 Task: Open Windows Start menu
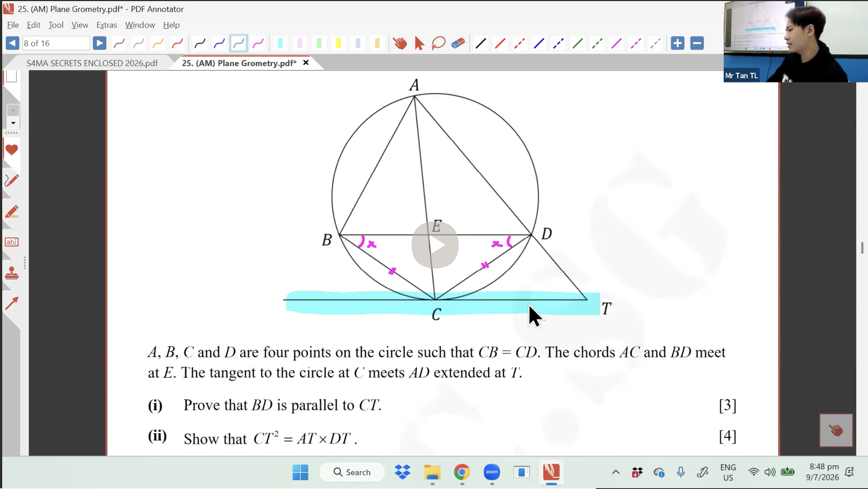[300, 472]
